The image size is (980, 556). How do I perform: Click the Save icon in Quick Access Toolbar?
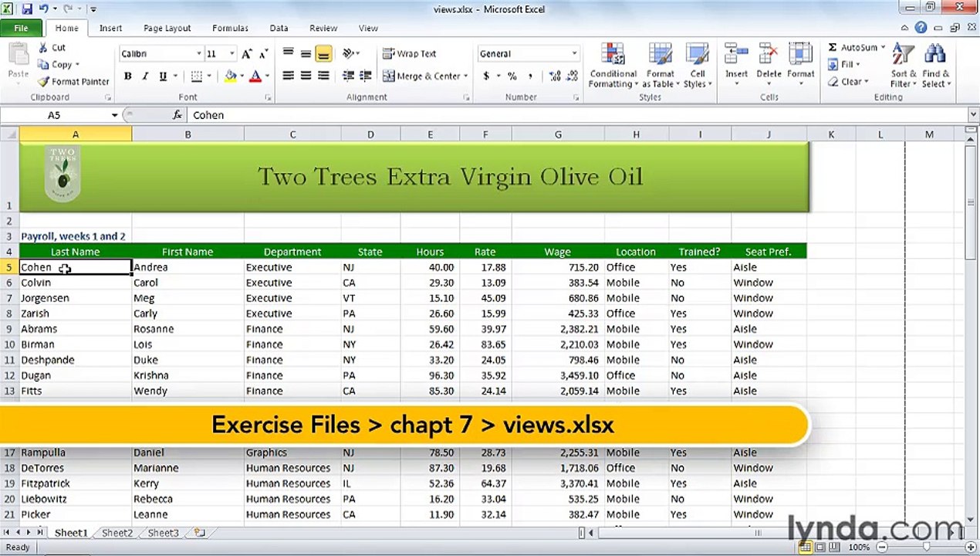(27, 9)
